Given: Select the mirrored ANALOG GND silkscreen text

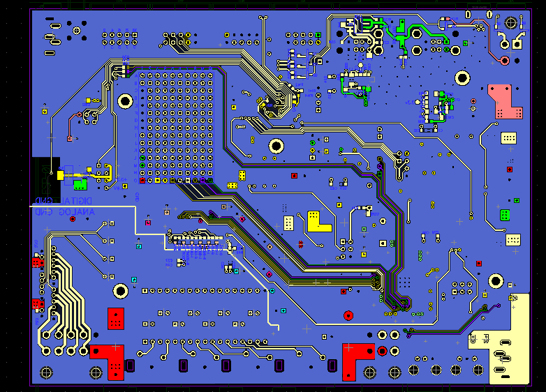Looking at the screenshot, I should 65,212.
